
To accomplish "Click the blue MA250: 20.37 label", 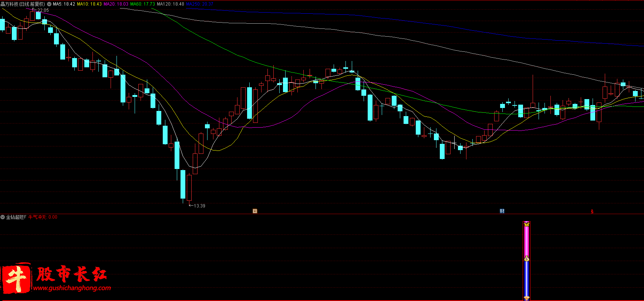I will tap(200, 4).
